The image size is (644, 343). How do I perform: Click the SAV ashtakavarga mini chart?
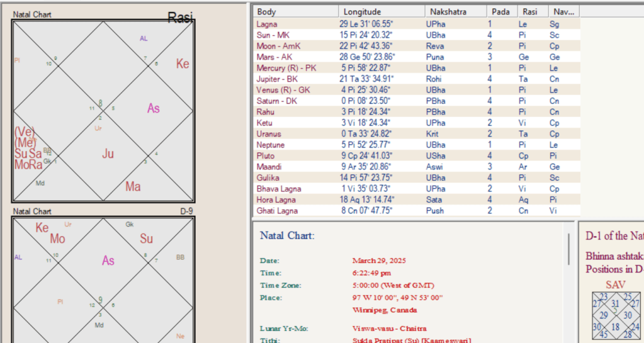coord(615,313)
